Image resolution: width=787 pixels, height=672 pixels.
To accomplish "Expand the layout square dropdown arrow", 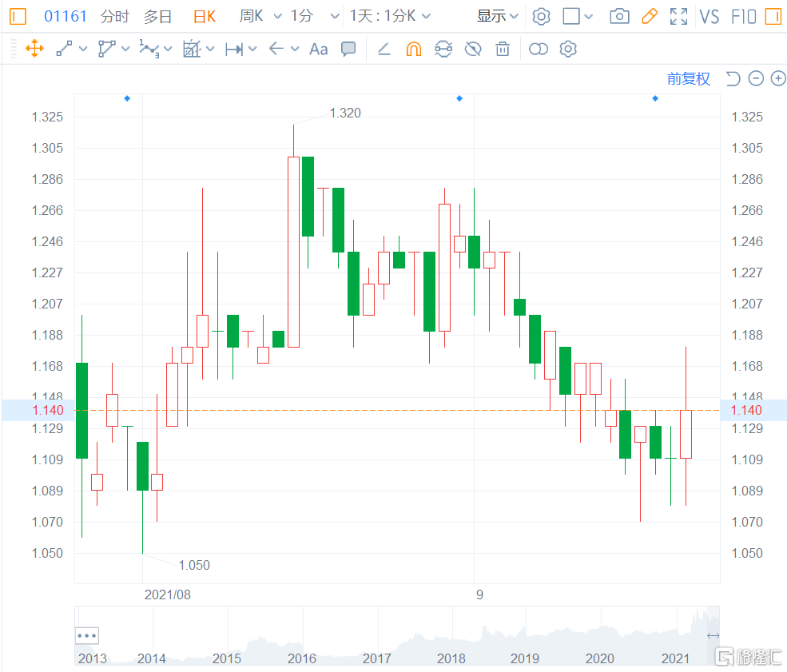I will pyautogui.click(x=589, y=17).
